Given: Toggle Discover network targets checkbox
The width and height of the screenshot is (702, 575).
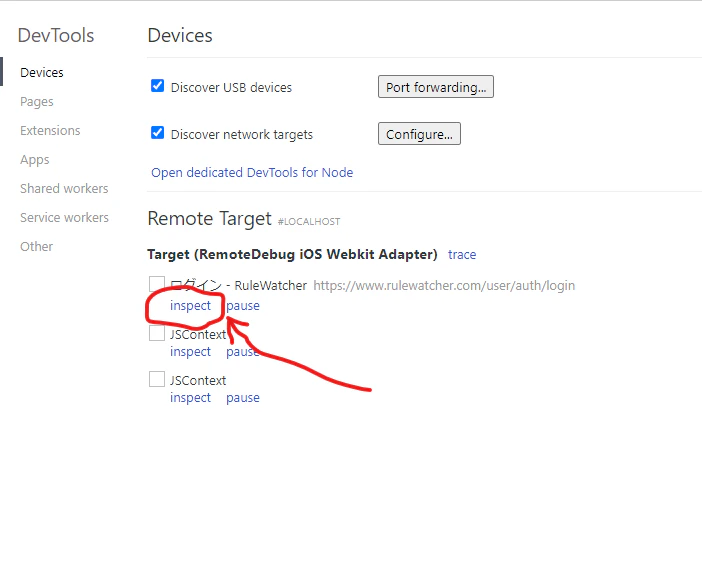Looking at the screenshot, I should click(157, 133).
